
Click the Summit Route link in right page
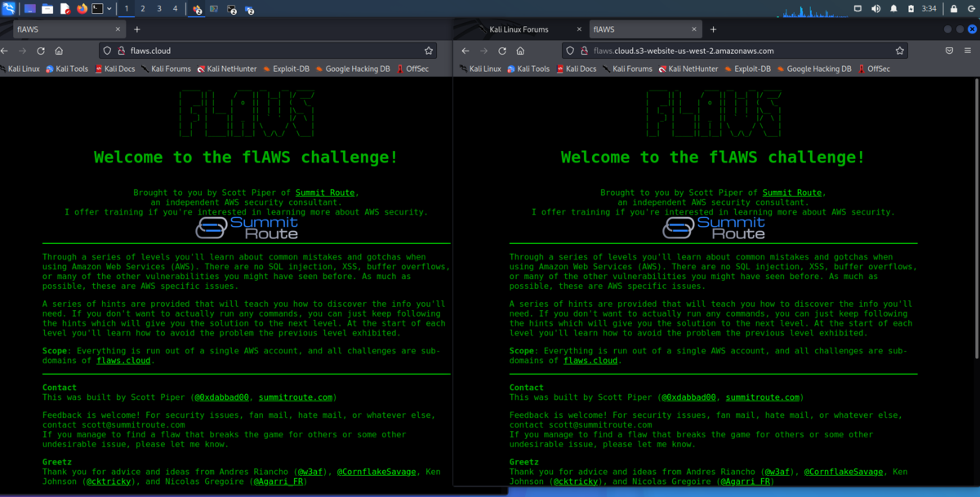tap(792, 193)
